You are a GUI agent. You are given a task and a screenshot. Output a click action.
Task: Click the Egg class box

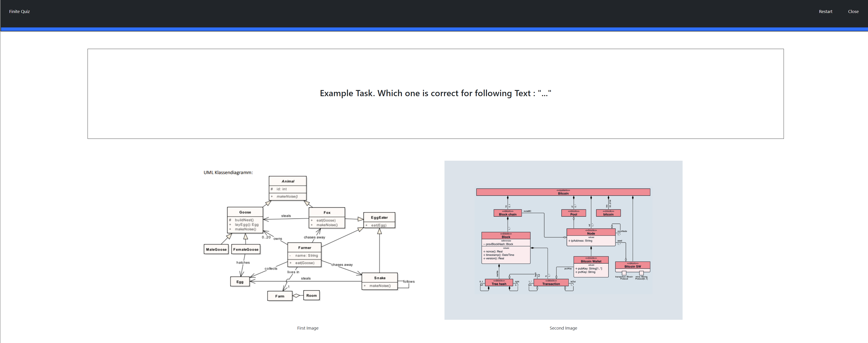coord(240,281)
